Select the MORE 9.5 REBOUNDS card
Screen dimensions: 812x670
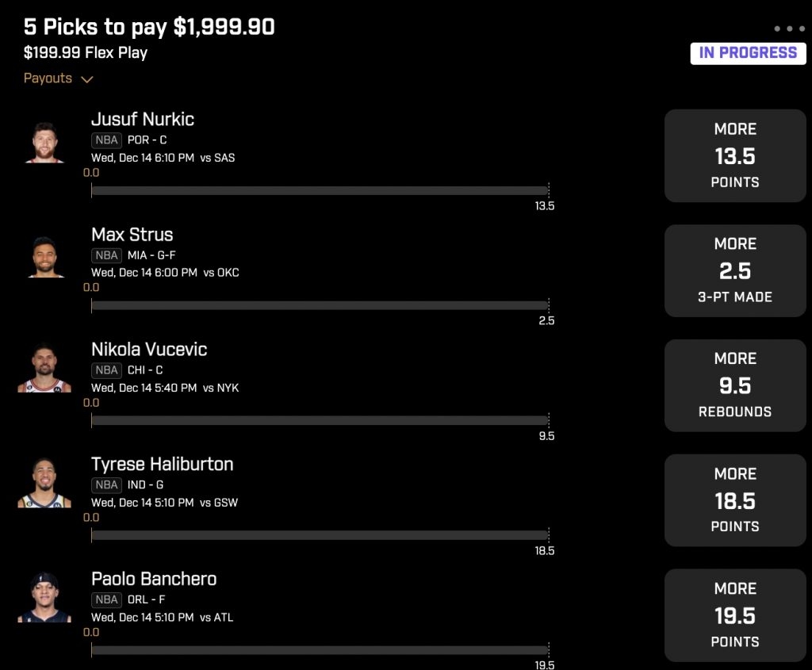[735, 385]
